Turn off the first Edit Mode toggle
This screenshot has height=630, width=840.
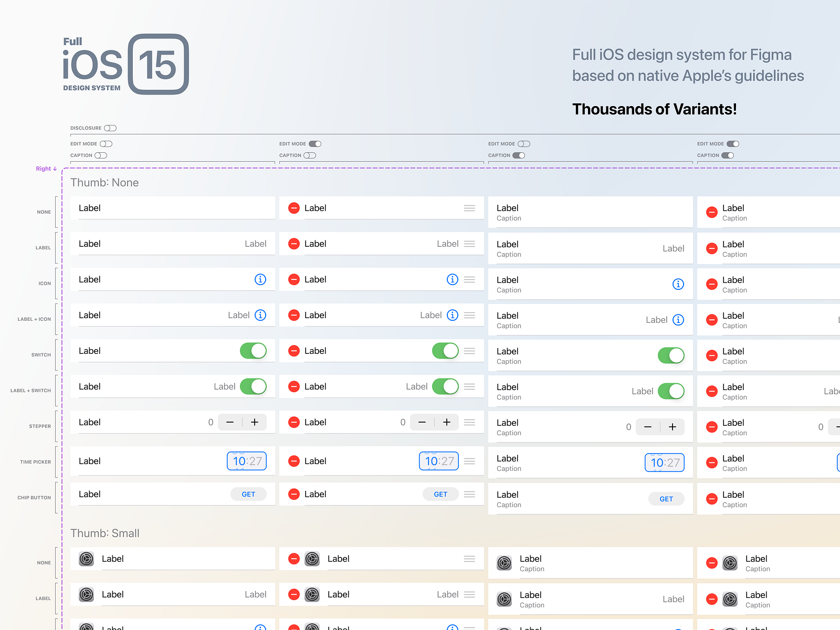point(106,143)
